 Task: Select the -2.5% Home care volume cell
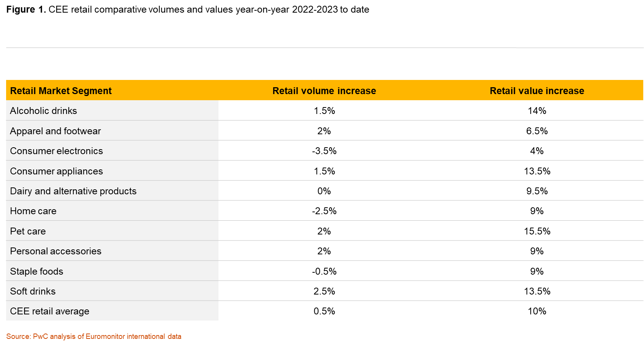pyautogui.click(x=324, y=211)
